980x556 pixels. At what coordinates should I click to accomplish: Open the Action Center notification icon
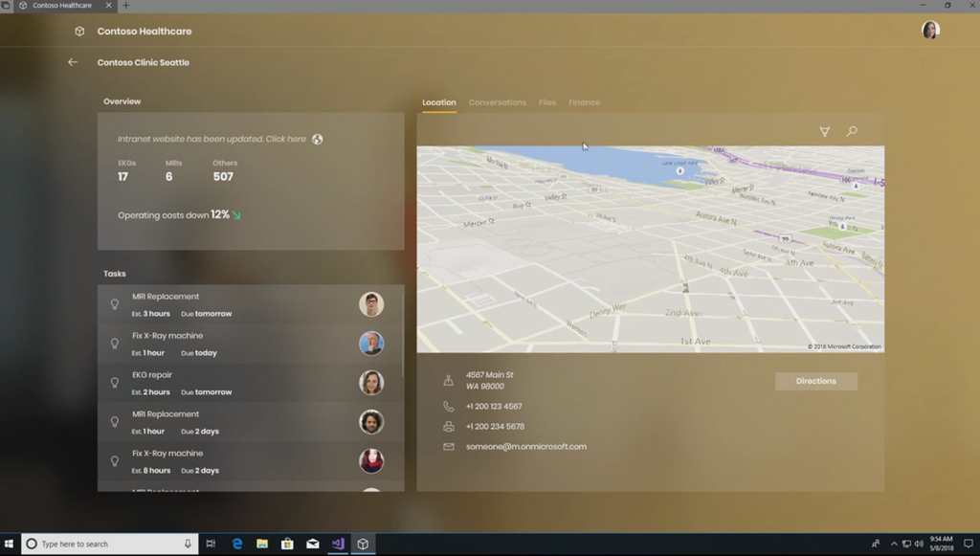click(969, 544)
